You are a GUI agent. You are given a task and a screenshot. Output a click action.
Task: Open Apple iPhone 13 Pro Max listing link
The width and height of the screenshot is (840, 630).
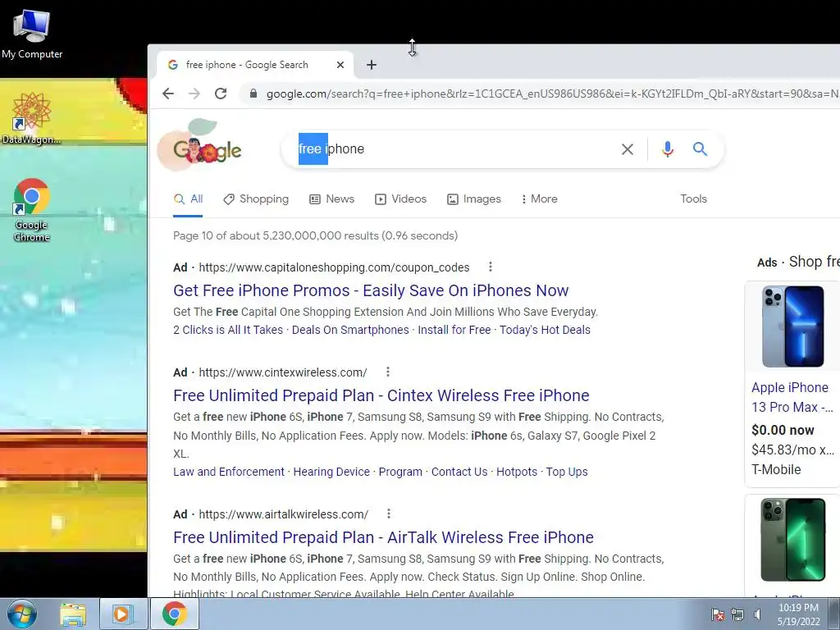coord(792,397)
